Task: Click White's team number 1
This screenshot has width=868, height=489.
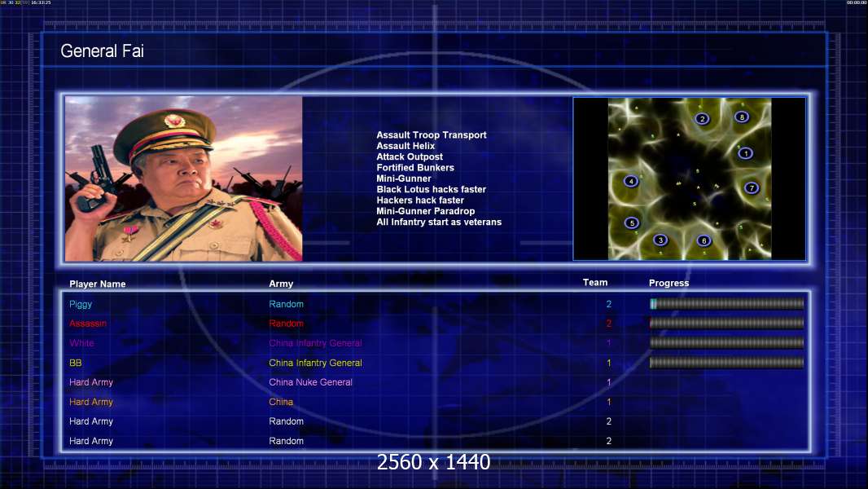Action: 608,343
